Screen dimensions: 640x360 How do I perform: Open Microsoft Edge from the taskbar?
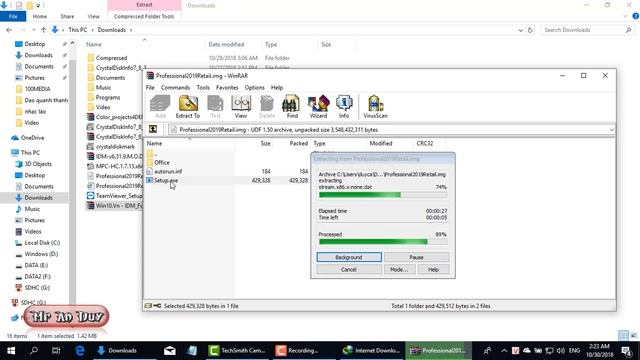pos(80,351)
